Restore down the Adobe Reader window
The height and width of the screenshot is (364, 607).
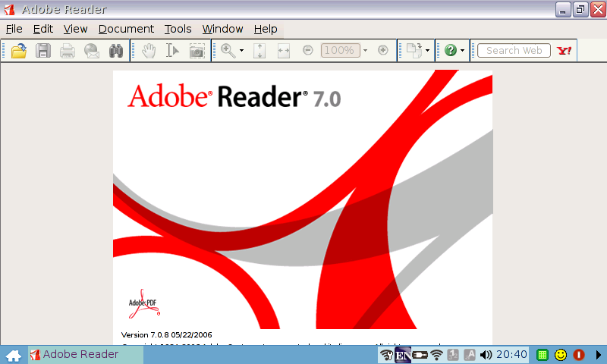click(x=580, y=9)
